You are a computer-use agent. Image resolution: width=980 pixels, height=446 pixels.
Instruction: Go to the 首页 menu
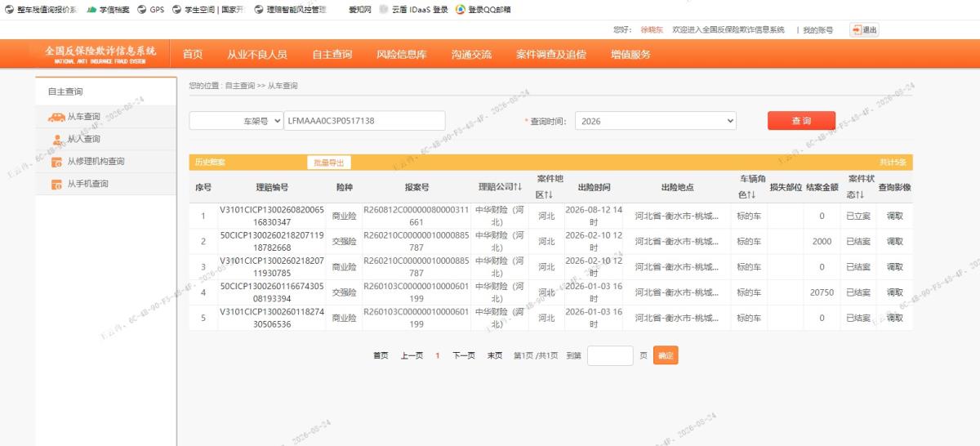(x=193, y=55)
